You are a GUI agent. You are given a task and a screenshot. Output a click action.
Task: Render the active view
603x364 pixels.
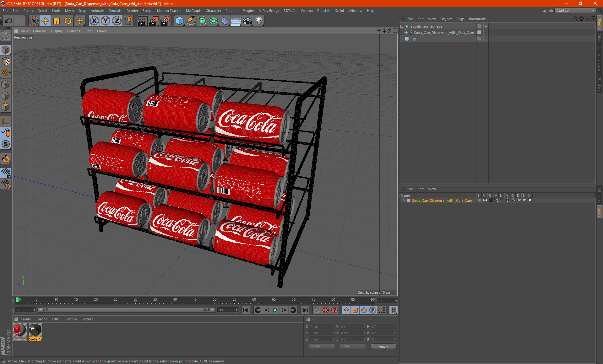coord(142,21)
